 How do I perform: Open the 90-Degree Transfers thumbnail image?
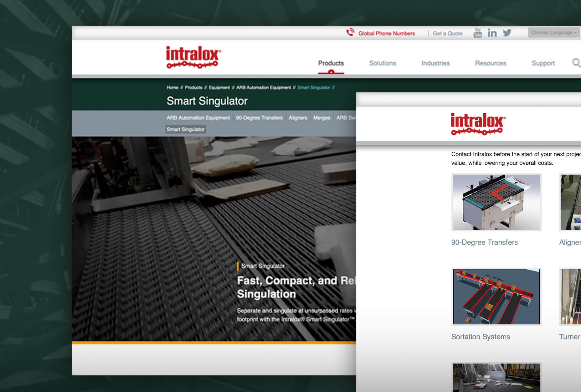pos(496,202)
